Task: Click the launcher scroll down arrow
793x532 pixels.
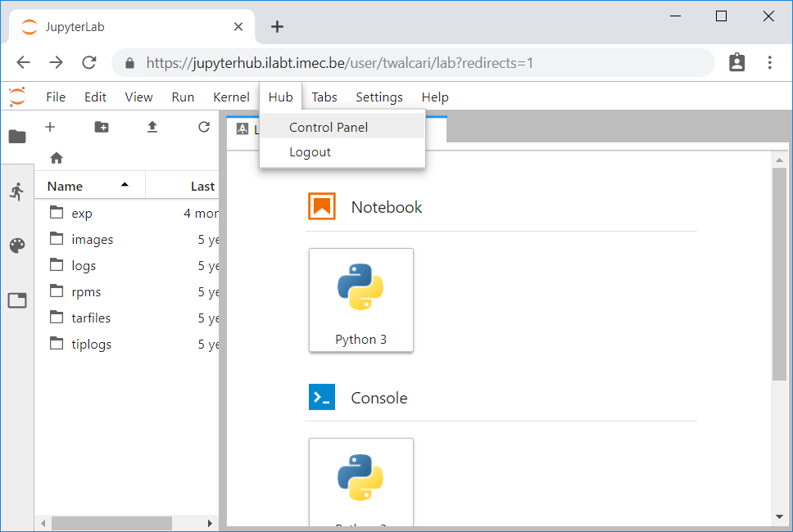Action: (x=779, y=516)
